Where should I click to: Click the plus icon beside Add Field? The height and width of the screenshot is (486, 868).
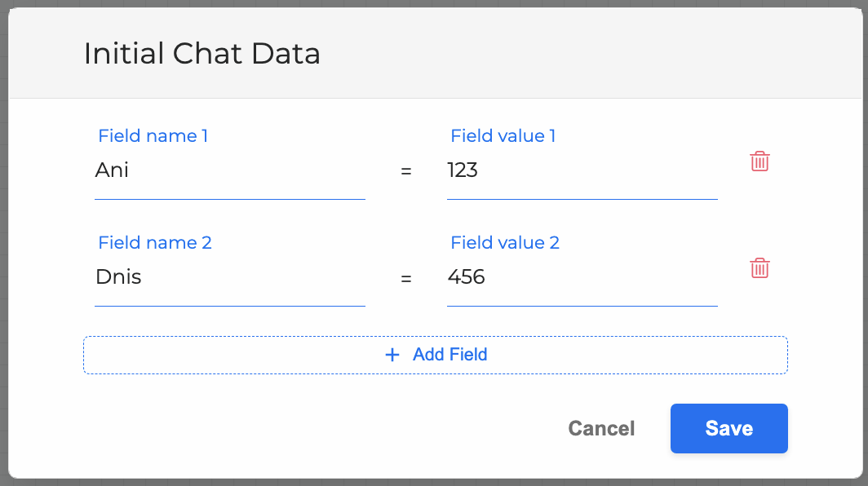pos(392,355)
